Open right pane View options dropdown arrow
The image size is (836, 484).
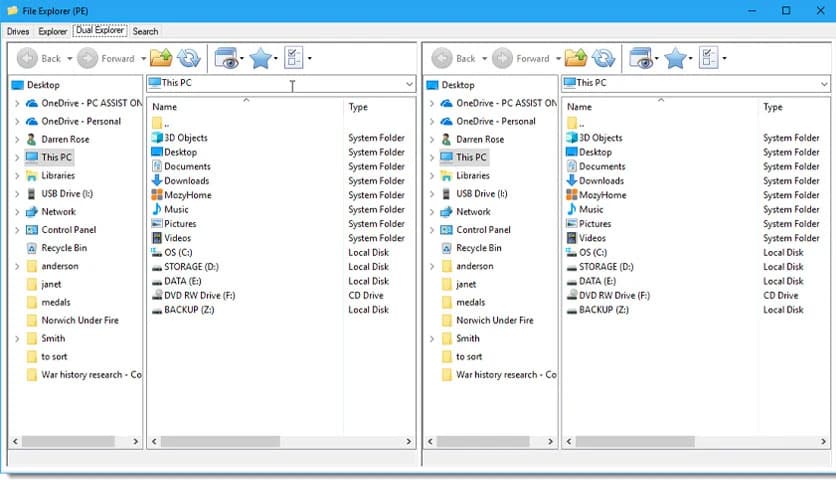(656, 59)
